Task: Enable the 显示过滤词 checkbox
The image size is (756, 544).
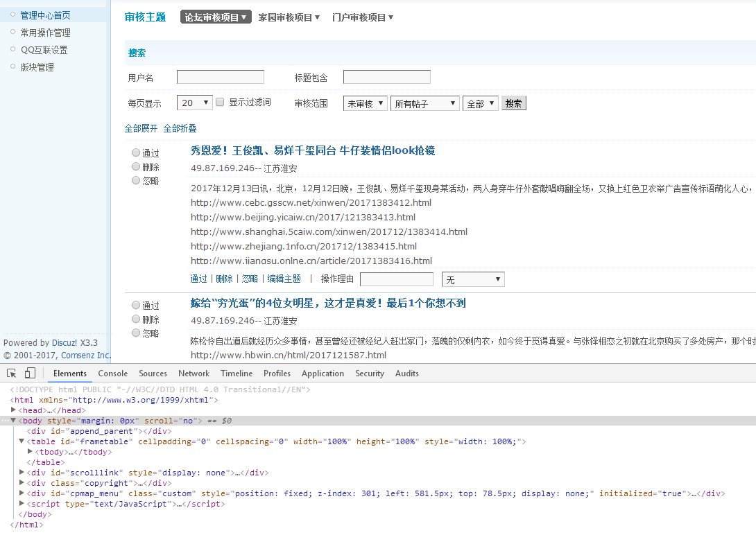Action: tap(220, 102)
